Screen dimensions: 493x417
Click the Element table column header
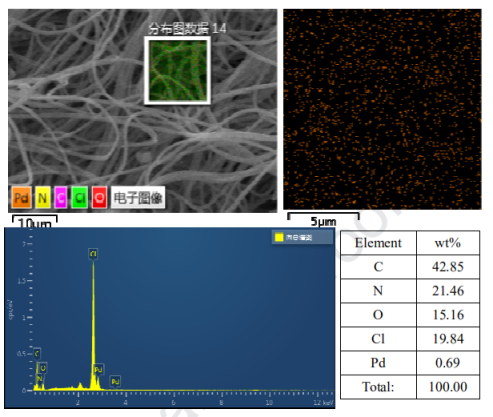[x=378, y=243]
